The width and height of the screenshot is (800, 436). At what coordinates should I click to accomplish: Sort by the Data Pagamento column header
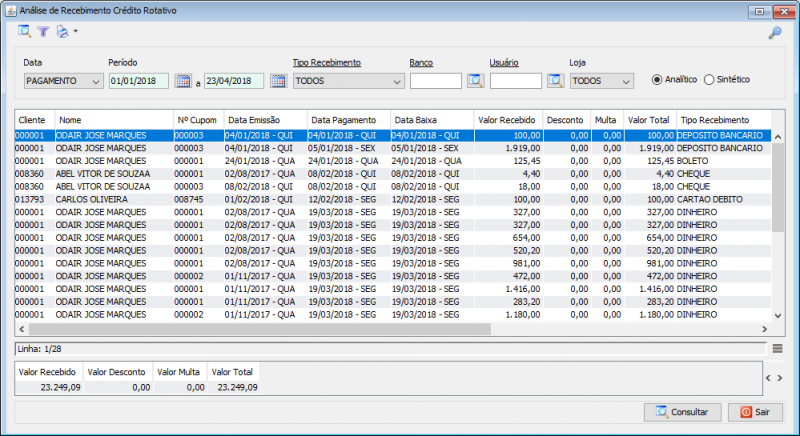pos(349,120)
